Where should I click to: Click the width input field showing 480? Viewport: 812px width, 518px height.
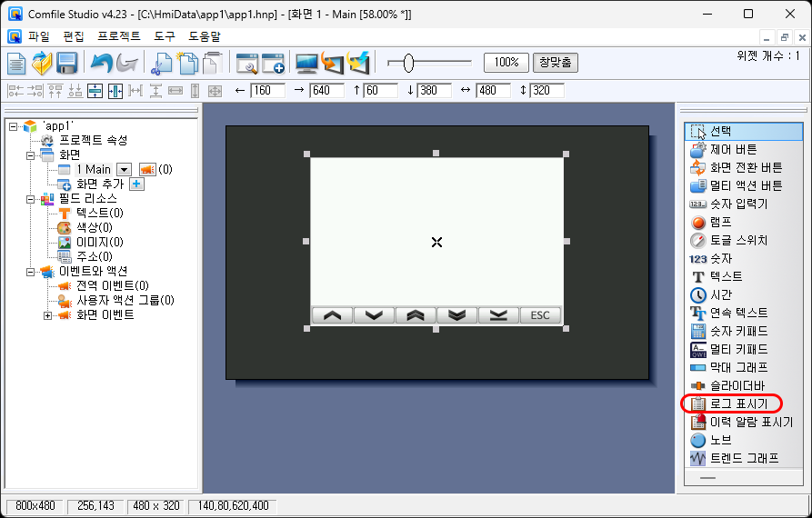tap(493, 91)
